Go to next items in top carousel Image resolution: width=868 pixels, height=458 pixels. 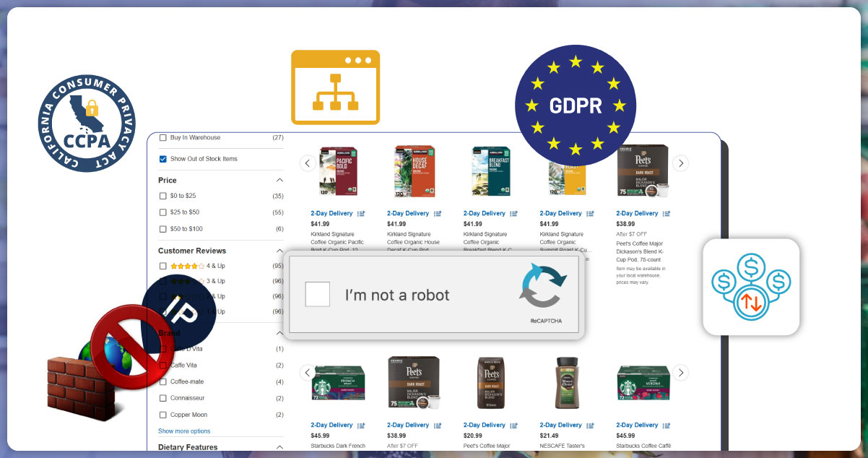tap(681, 163)
